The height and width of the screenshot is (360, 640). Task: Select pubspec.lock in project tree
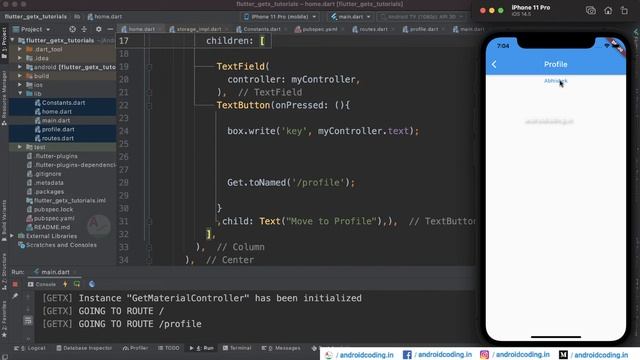(x=53, y=209)
